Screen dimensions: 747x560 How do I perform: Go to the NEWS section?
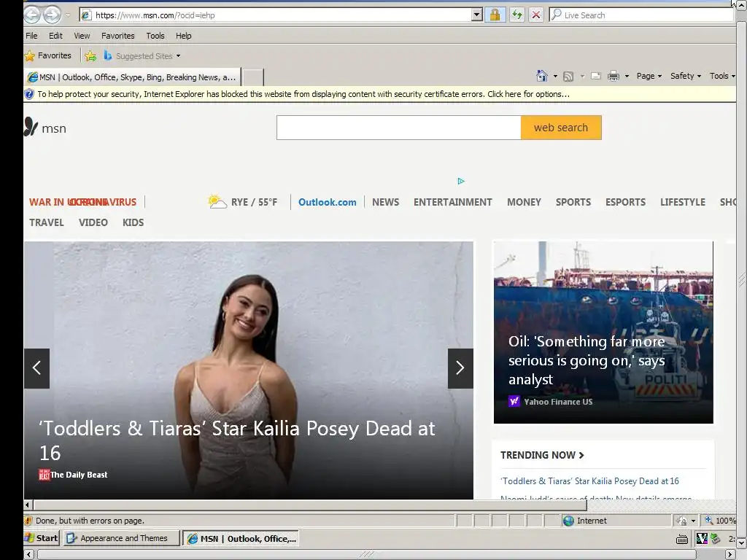click(385, 202)
